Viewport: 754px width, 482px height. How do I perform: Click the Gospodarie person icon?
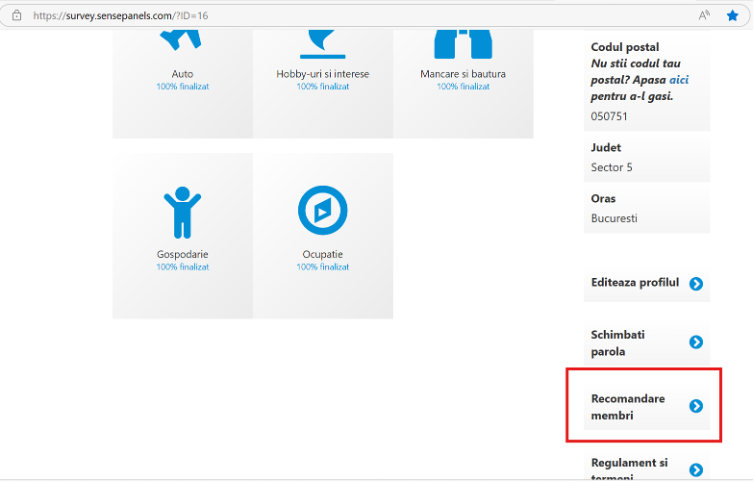pos(182,212)
